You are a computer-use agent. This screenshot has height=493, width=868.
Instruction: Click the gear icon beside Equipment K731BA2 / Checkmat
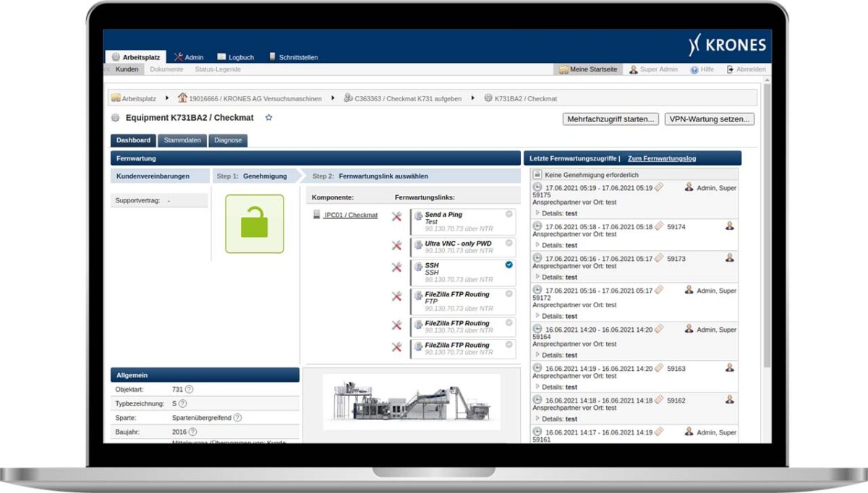[x=115, y=116]
